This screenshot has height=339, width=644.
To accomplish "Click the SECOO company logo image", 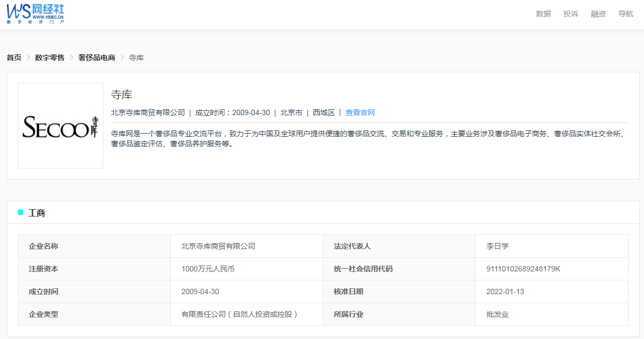I will coord(61,126).
